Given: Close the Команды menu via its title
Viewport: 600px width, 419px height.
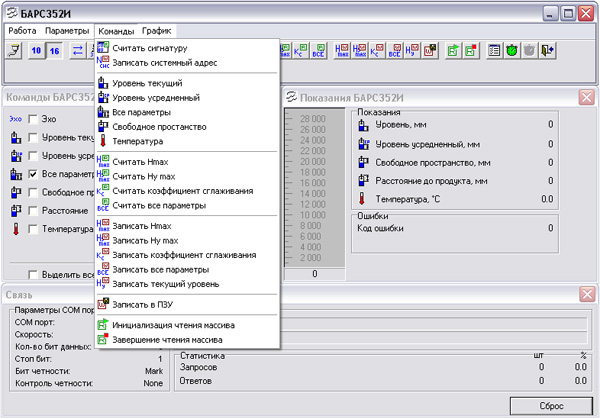Looking at the screenshot, I should click(x=116, y=31).
